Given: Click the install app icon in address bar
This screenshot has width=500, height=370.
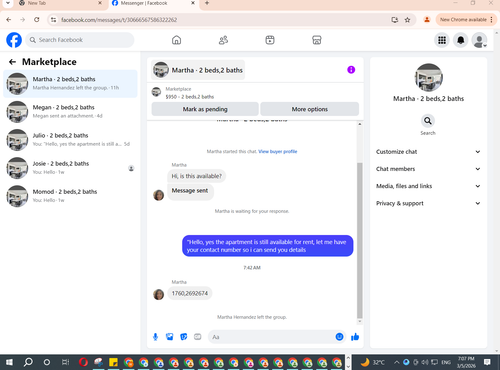Looking at the screenshot, I should coord(395,20).
